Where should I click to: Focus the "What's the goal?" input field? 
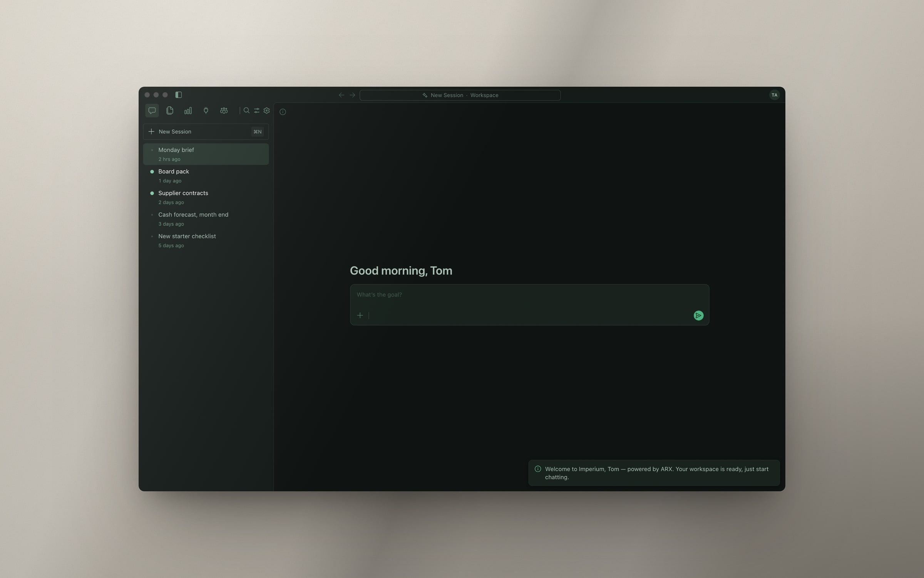tap(529, 295)
